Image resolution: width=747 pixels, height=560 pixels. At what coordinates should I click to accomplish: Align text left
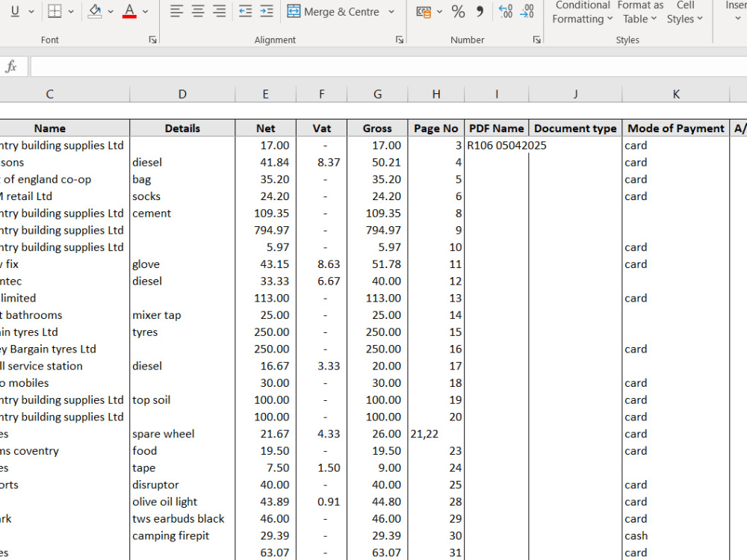176,11
